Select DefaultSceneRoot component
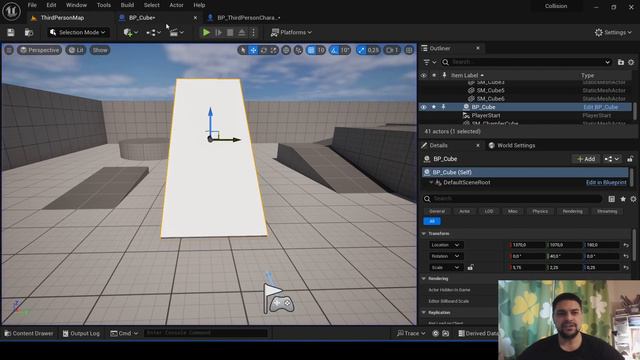This screenshot has height=360, width=640. [467, 182]
